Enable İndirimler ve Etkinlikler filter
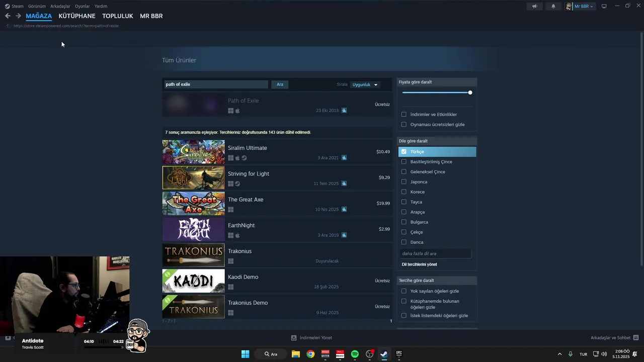 click(404, 114)
